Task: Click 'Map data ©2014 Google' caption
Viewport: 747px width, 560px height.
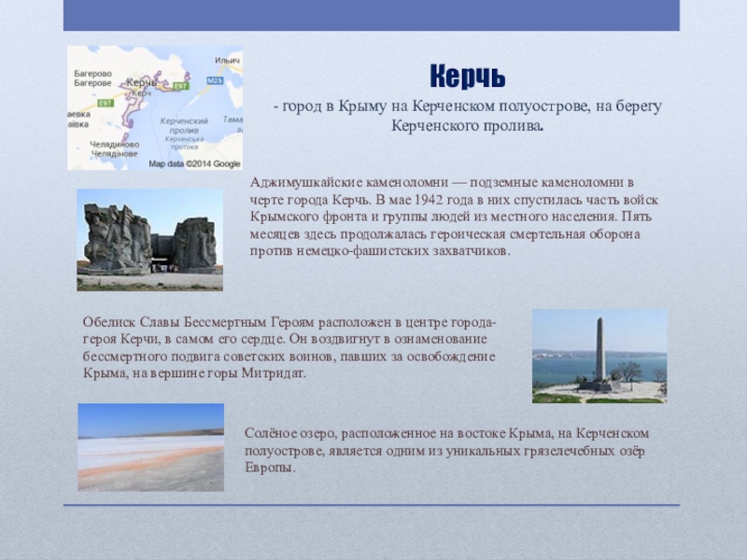Action: point(194,164)
